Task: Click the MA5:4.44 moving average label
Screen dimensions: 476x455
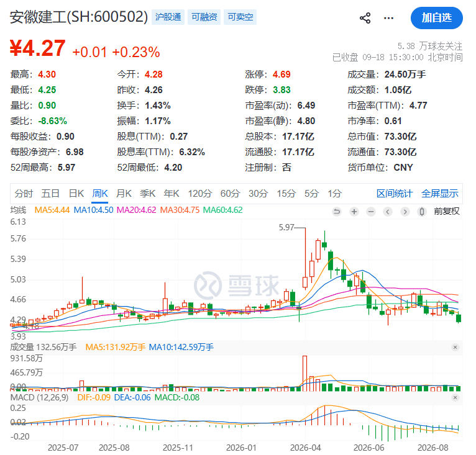Action: coord(52,210)
